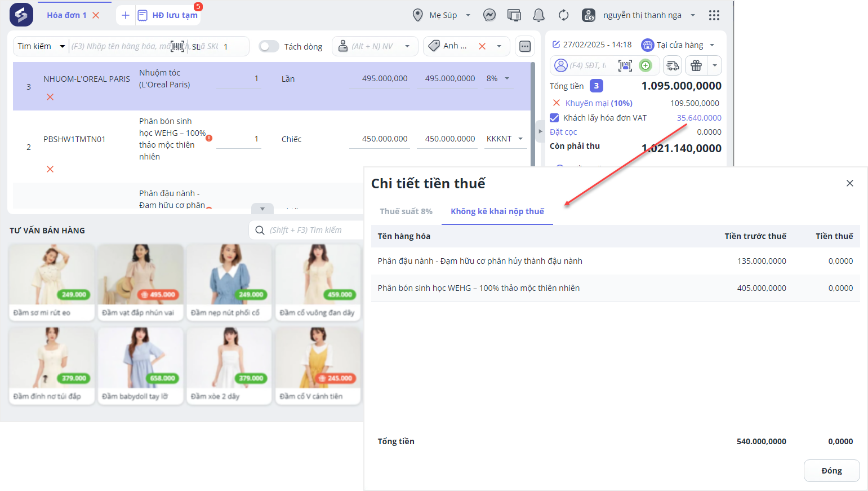This screenshot has width=868, height=491.
Task: Select Không kê khai nộp thuế tab
Action: (x=497, y=211)
